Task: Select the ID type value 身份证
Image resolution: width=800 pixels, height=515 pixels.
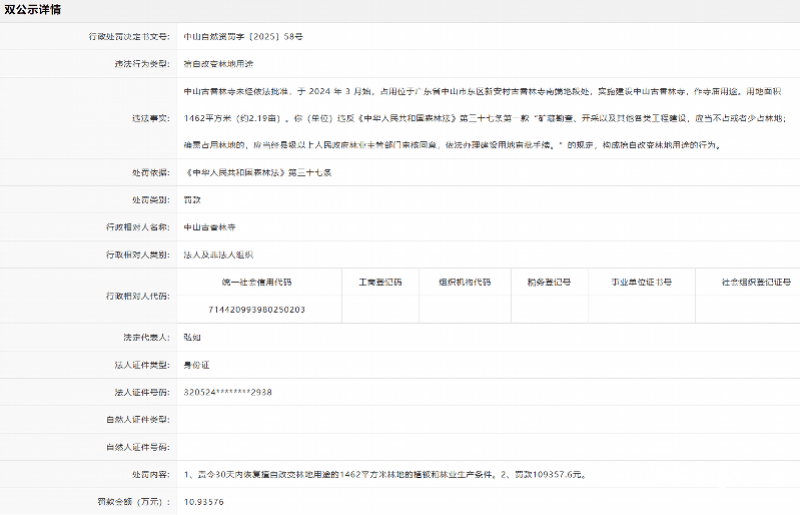Action: coord(196,365)
